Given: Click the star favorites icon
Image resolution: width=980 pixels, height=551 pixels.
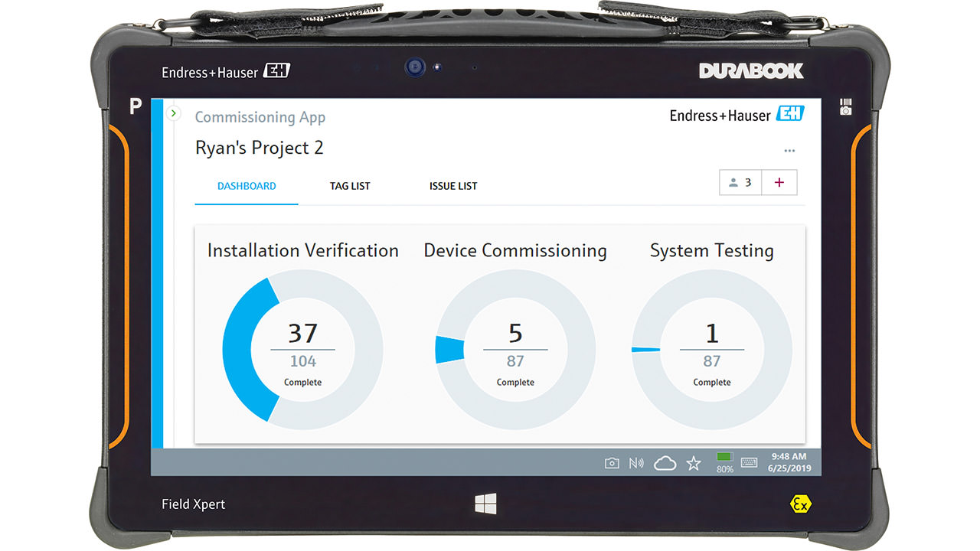Looking at the screenshot, I should [x=694, y=463].
